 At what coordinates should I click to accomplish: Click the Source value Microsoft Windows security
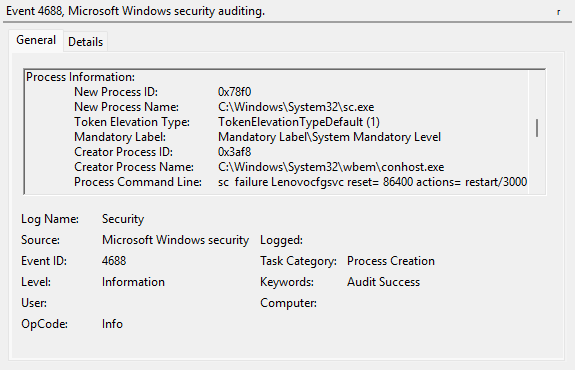(x=175, y=240)
